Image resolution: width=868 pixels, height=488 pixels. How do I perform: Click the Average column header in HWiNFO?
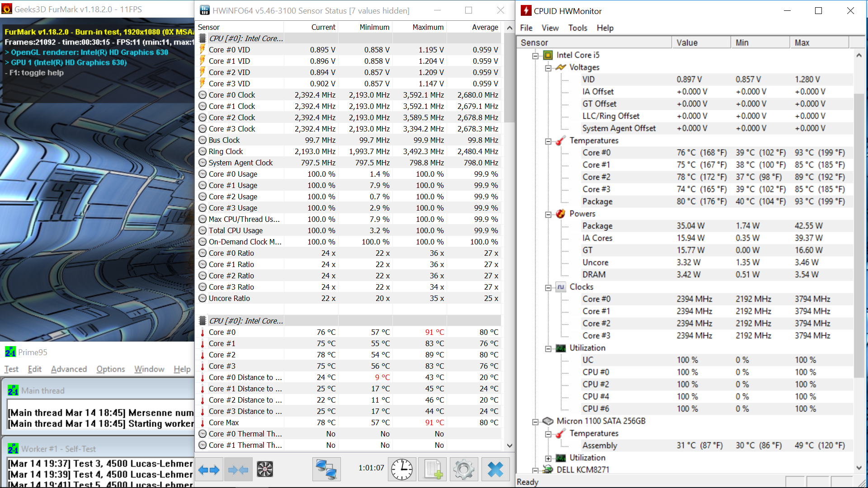[x=474, y=27]
